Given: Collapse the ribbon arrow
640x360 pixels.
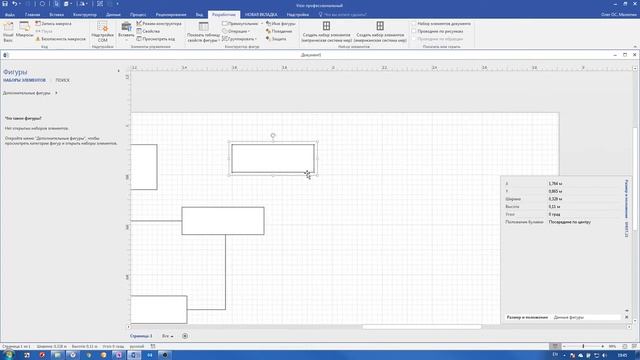Looking at the screenshot, I should point(635,47).
